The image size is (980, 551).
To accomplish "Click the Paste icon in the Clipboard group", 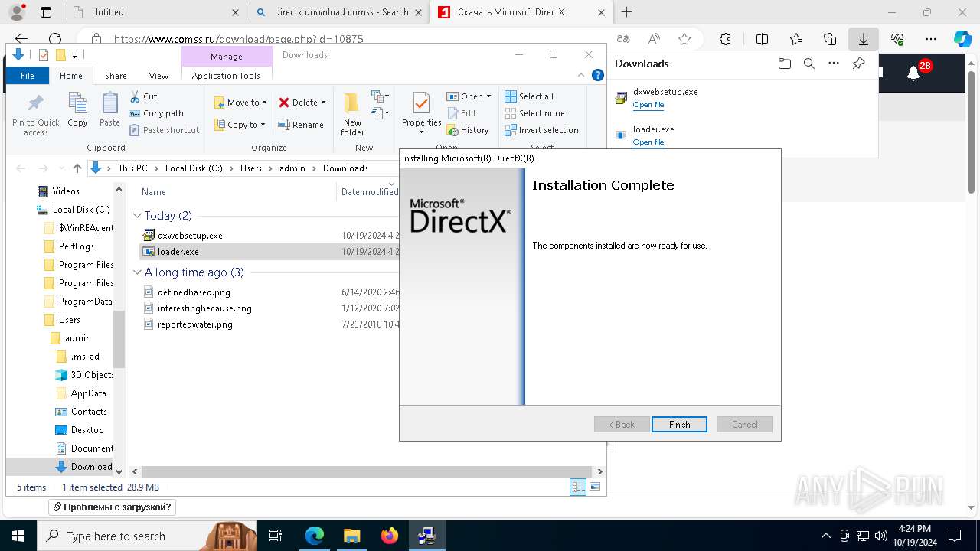I will [109, 110].
